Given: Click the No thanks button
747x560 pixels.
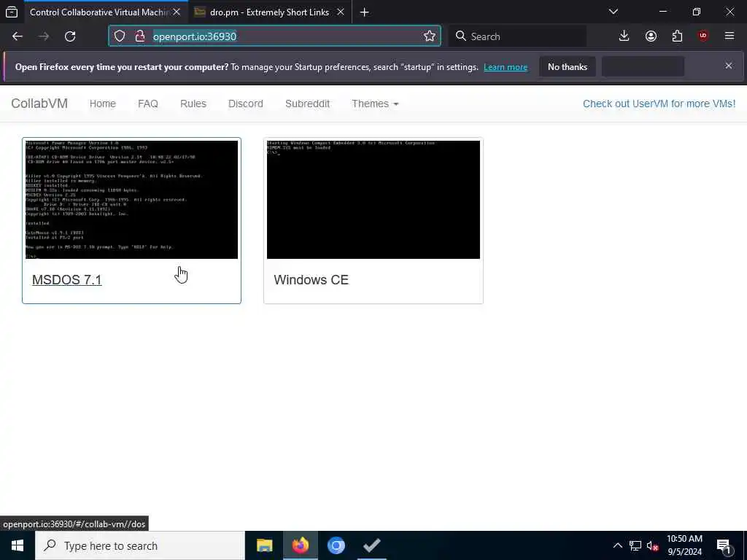Looking at the screenshot, I should coord(568,66).
